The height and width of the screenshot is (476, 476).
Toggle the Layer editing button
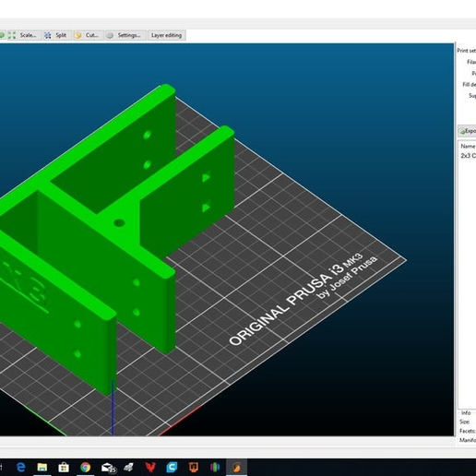(166, 35)
